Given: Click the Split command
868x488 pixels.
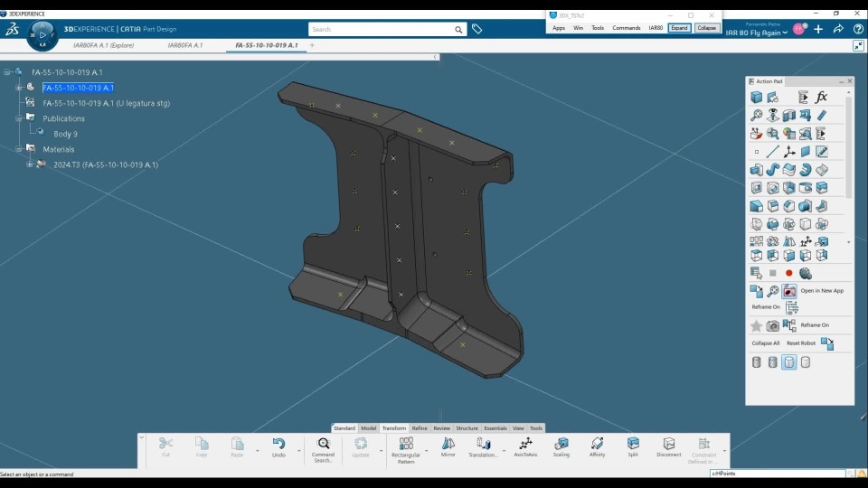Looking at the screenshot, I should pyautogui.click(x=633, y=447).
